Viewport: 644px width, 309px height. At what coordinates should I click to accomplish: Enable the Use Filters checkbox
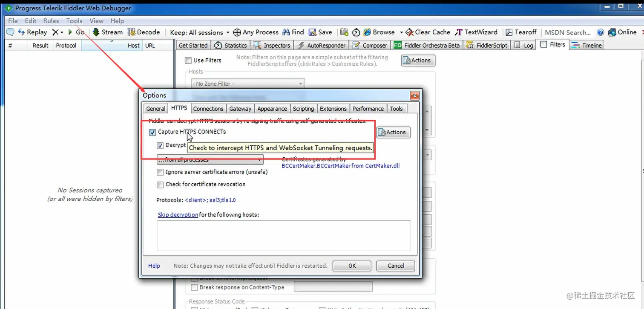click(x=188, y=61)
